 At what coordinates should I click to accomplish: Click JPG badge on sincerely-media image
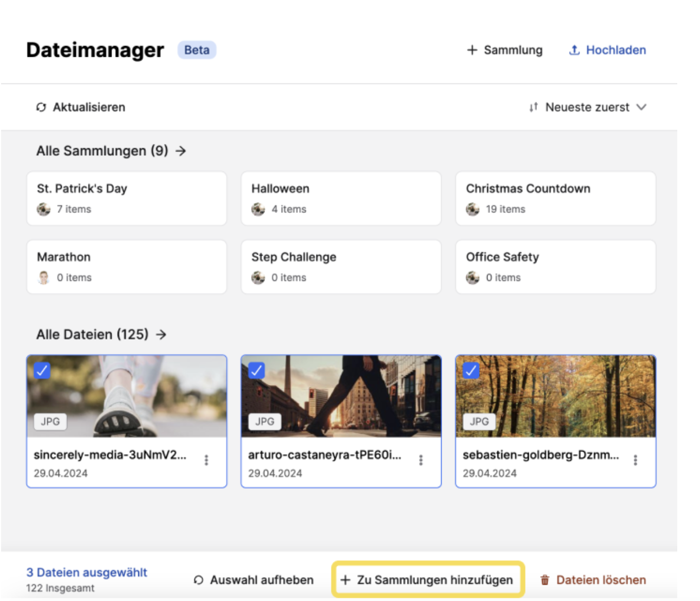(50, 421)
